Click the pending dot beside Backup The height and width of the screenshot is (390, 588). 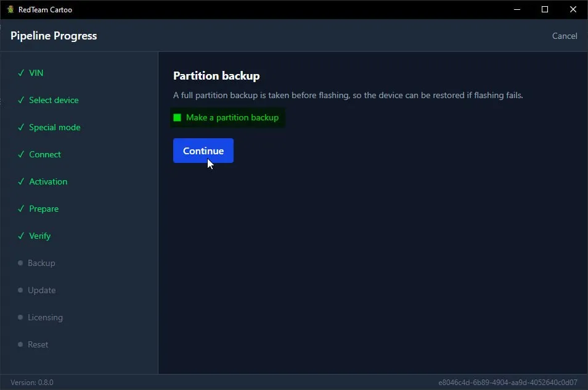20,263
